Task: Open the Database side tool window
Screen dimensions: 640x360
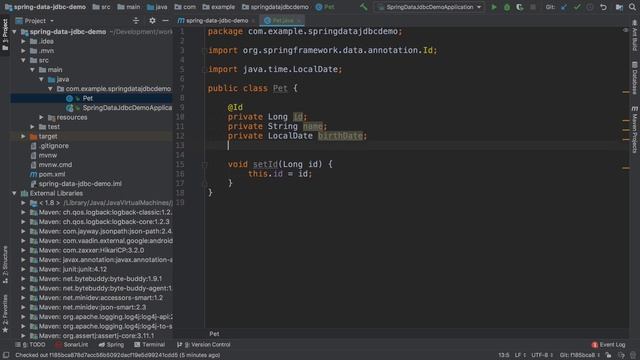Action: coord(635,78)
